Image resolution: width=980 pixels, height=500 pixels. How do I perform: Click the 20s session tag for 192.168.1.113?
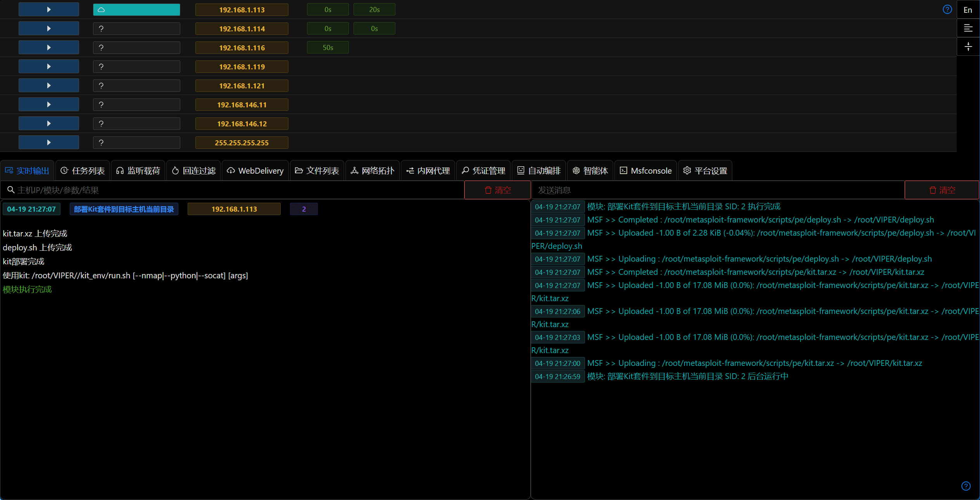coord(374,10)
